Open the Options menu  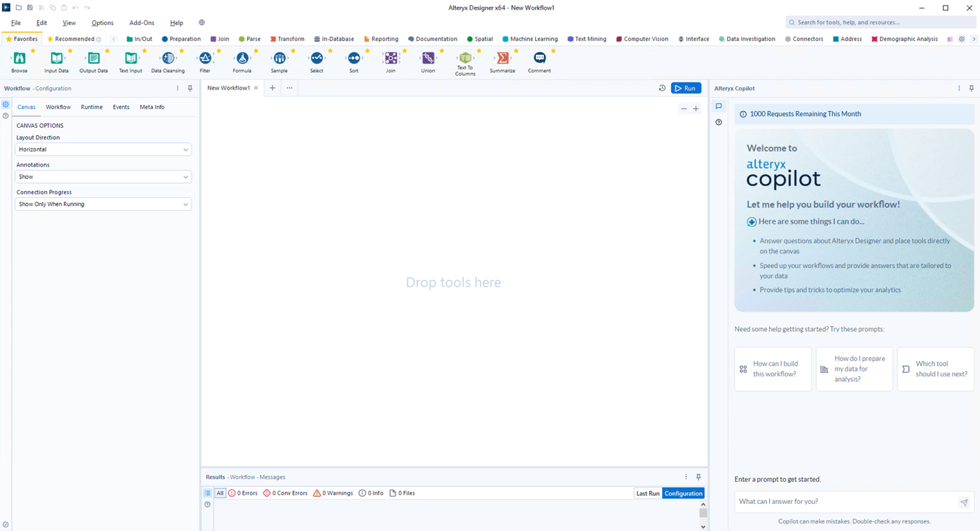click(103, 23)
